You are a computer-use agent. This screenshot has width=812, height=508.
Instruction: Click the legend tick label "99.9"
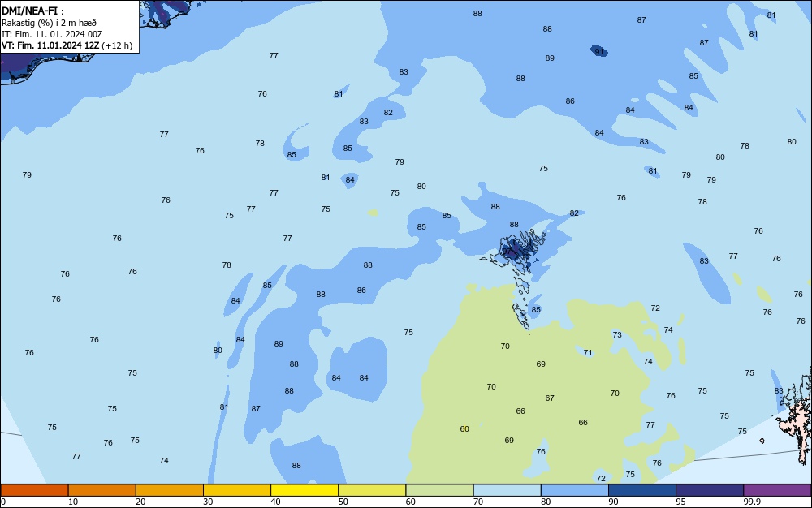point(752,502)
